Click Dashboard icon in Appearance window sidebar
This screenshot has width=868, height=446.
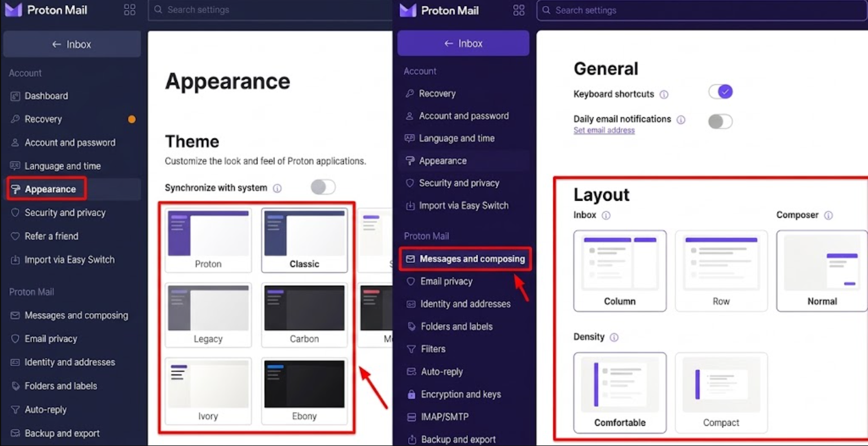(x=15, y=96)
